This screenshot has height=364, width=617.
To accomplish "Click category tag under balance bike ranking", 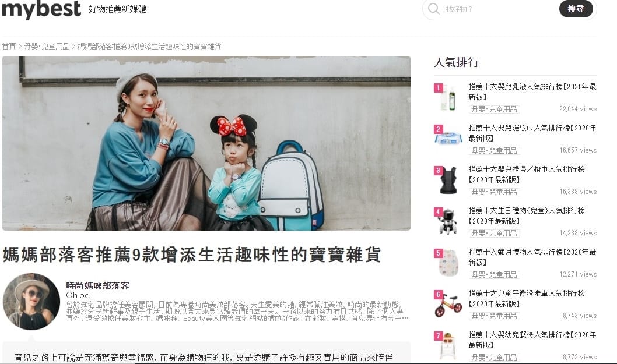I will [494, 316].
